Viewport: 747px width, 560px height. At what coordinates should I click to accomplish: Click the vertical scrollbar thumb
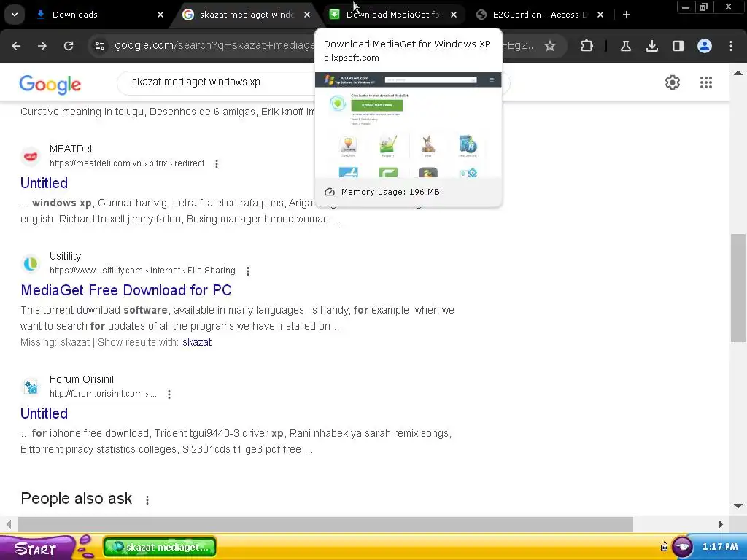pyautogui.click(x=738, y=287)
